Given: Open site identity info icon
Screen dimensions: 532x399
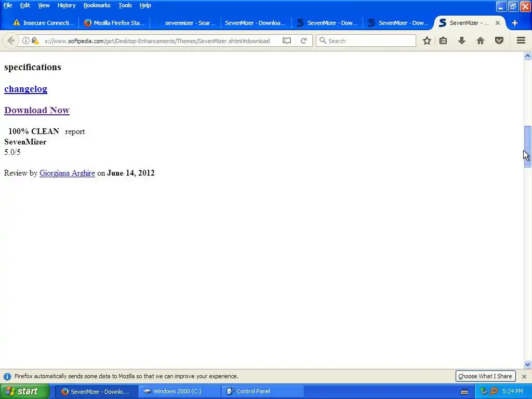Looking at the screenshot, I should coord(26,41).
